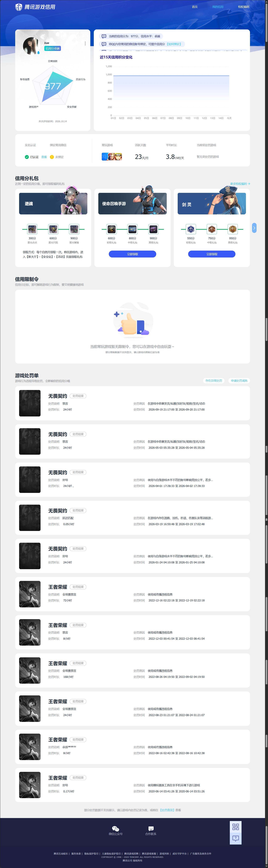Image resolution: width=268 pixels, height=868 pixels.
Task: Click 无畏契约 thumbnail for 2026-04-01 penalty
Action: [x=30, y=479]
